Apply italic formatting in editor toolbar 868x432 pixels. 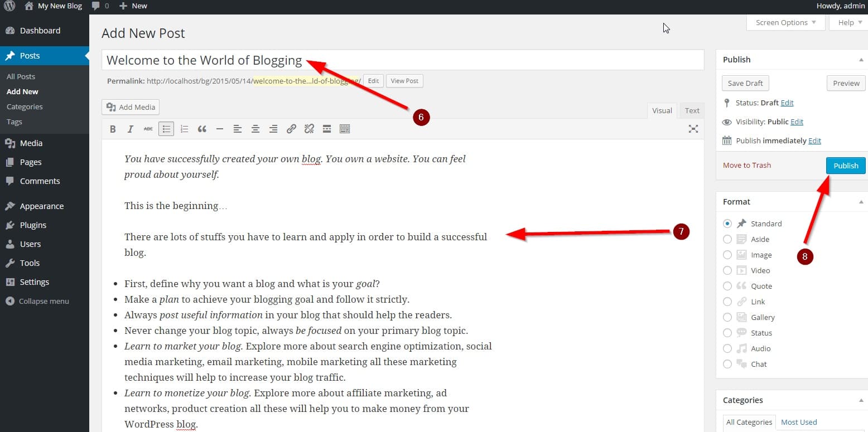tap(131, 129)
